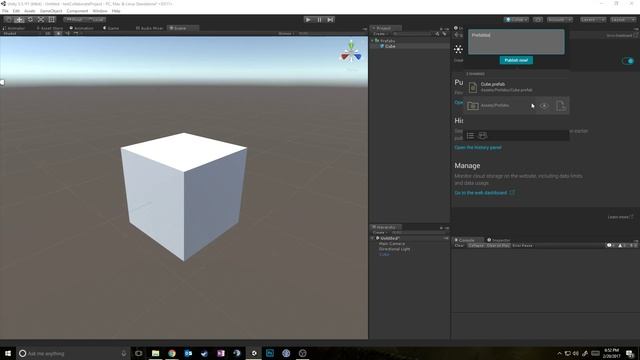Image resolution: width=640 pixels, height=360 pixels.
Task: Open the File menu
Action: (x=5, y=11)
